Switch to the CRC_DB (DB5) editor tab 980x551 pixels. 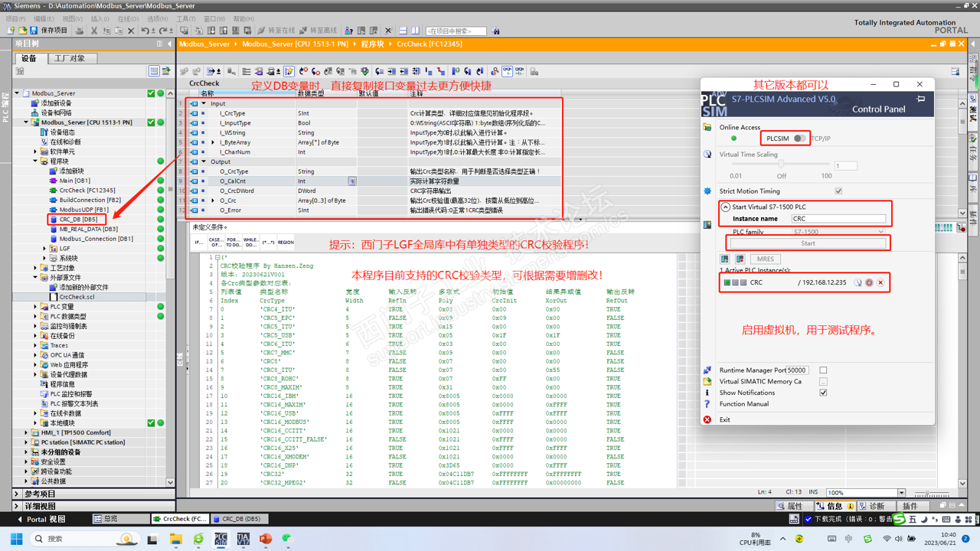pos(240,519)
